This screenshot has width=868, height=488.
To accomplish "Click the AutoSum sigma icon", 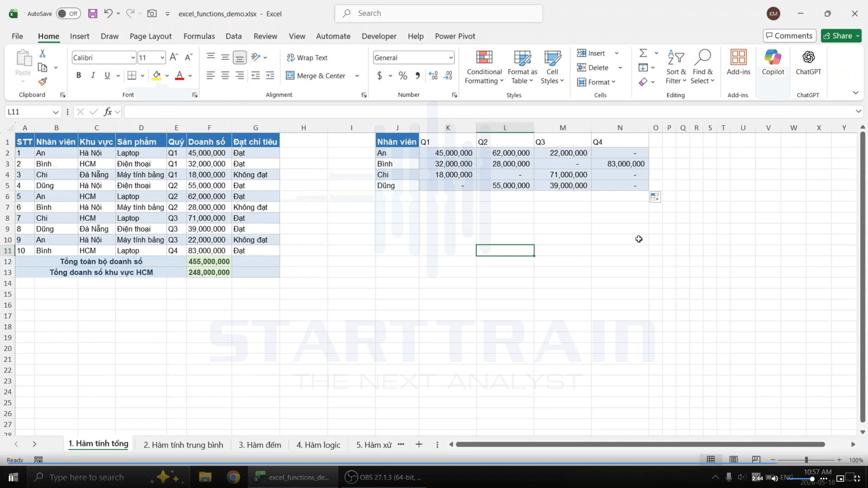I will tap(643, 53).
